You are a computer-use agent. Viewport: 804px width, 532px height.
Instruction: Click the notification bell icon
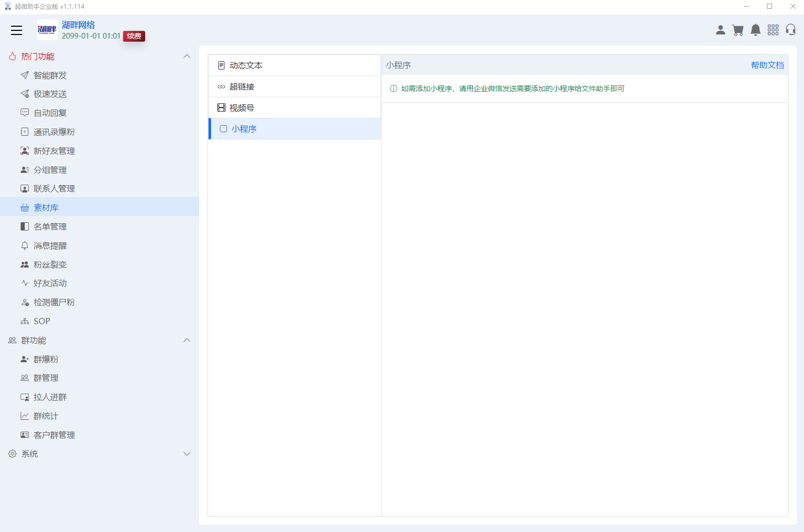tap(755, 30)
